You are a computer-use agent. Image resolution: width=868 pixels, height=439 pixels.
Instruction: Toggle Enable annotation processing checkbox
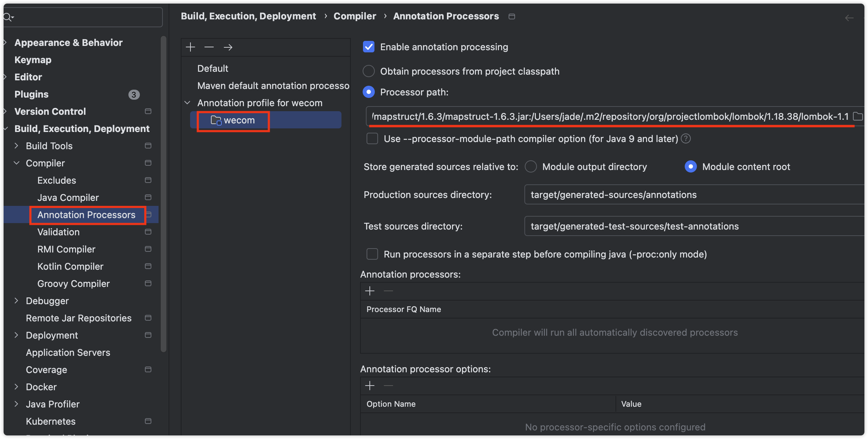click(369, 47)
